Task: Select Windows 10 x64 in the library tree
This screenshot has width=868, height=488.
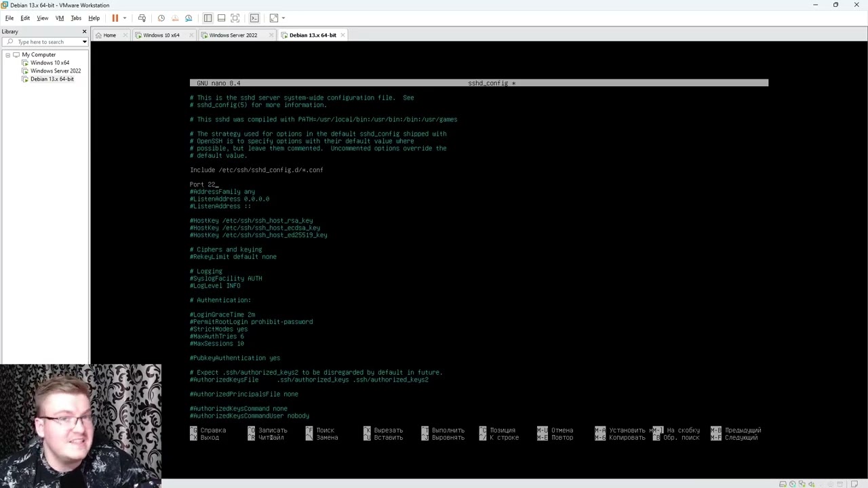Action: tap(50, 63)
